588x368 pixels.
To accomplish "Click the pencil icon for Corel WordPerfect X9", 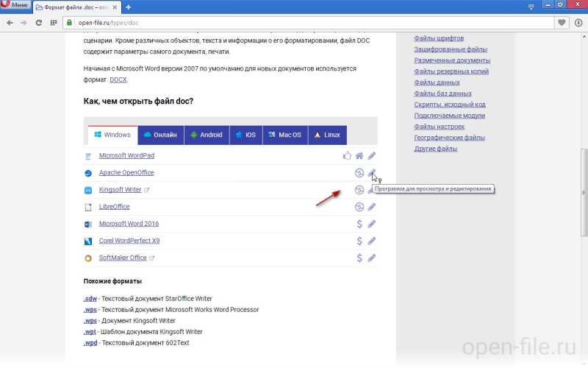I will tap(372, 241).
